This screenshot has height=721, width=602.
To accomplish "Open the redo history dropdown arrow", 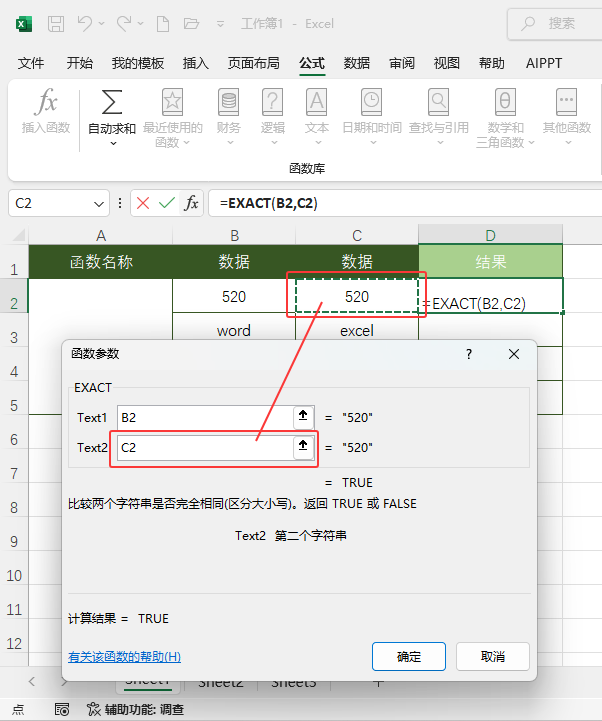I will [x=141, y=23].
